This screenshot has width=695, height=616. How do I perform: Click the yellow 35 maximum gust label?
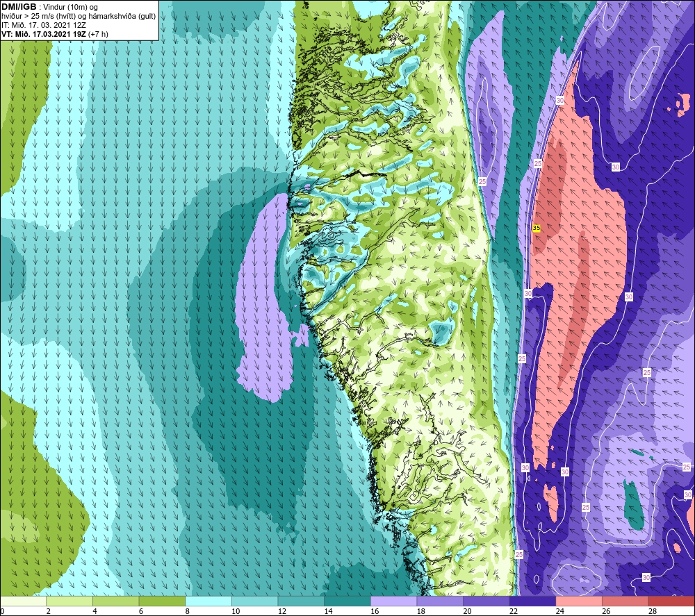tap(537, 228)
